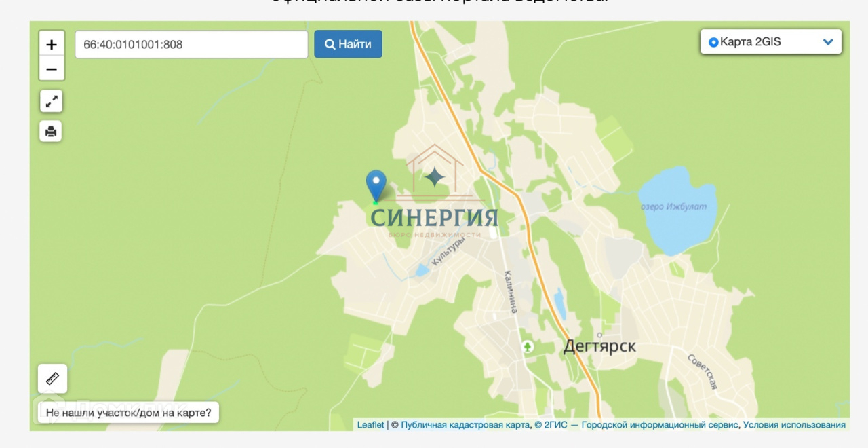Open Публичная кадастровая карта link
The image size is (868, 448).
(x=465, y=425)
